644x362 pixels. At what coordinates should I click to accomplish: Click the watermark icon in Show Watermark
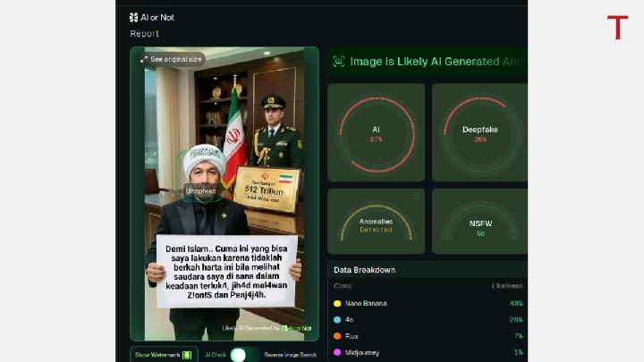pyautogui.click(x=187, y=355)
